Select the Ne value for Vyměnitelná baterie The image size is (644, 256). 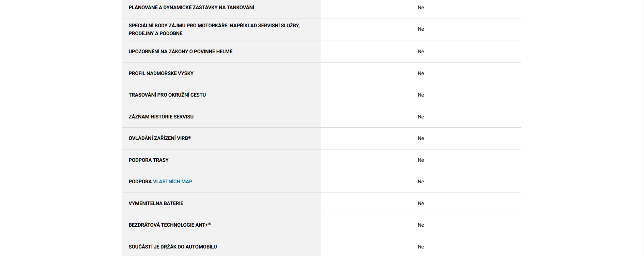tap(421, 203)
